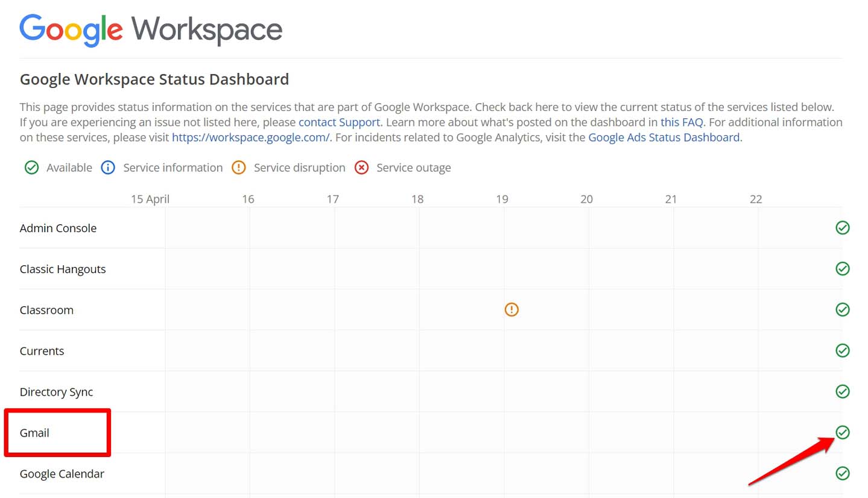Click the Service outage legend text
This screenshot has width=868, height=498.
tap(414, 168)
